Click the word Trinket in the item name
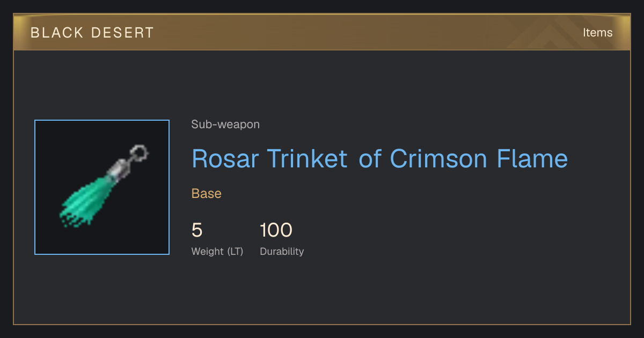Screen dimensions: 644x338 (308, 159)
